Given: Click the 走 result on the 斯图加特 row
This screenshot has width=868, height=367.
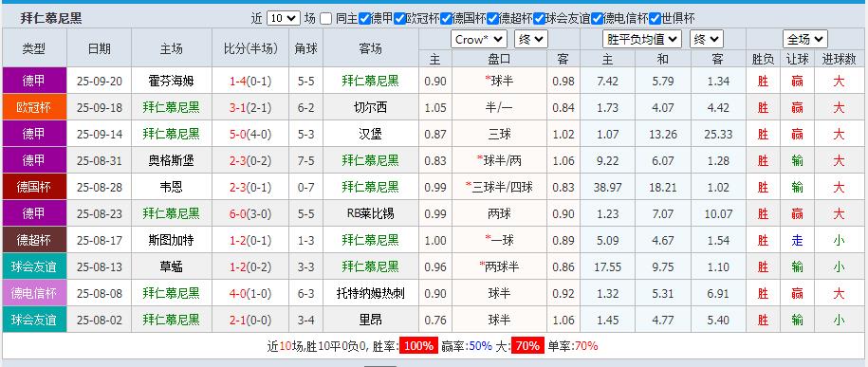Looking at the screenshot, I should coord(797,241).
